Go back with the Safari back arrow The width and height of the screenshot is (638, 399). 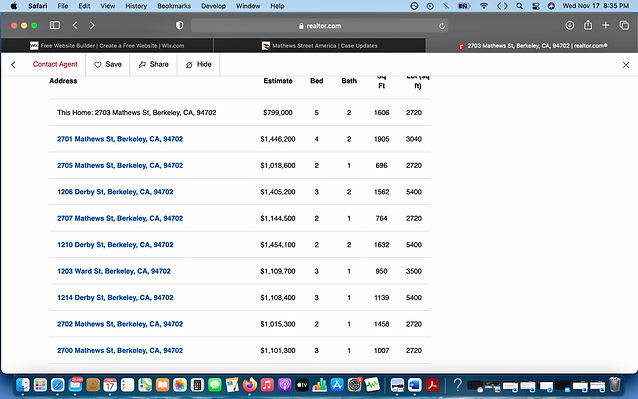pyautogui.click(x=75, y=25)
